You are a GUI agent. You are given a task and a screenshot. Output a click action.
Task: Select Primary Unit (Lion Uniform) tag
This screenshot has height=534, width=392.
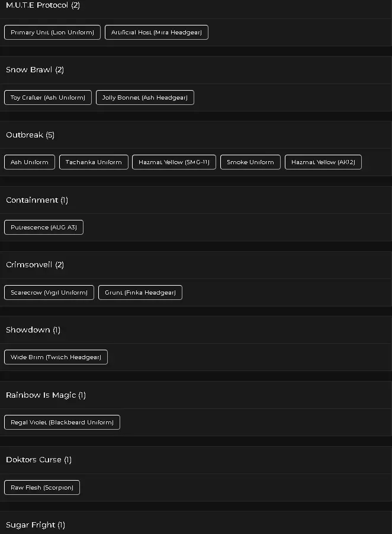pos(52,33)
